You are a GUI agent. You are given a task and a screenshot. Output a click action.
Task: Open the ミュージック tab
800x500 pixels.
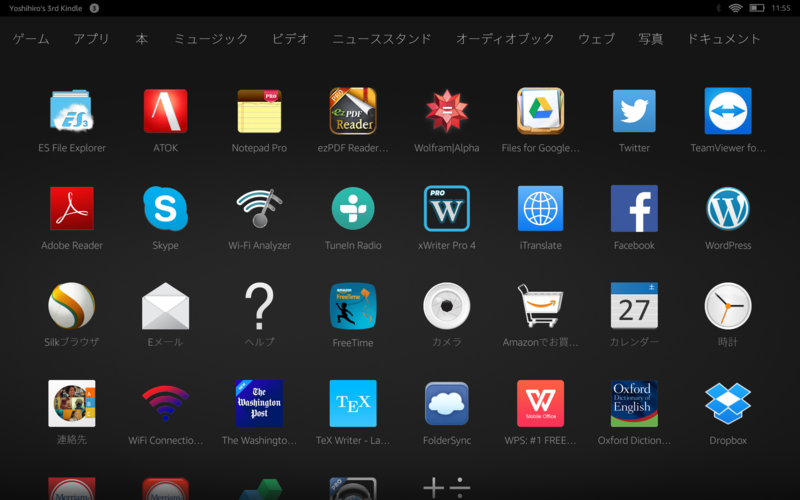click(x=211, y=39)
